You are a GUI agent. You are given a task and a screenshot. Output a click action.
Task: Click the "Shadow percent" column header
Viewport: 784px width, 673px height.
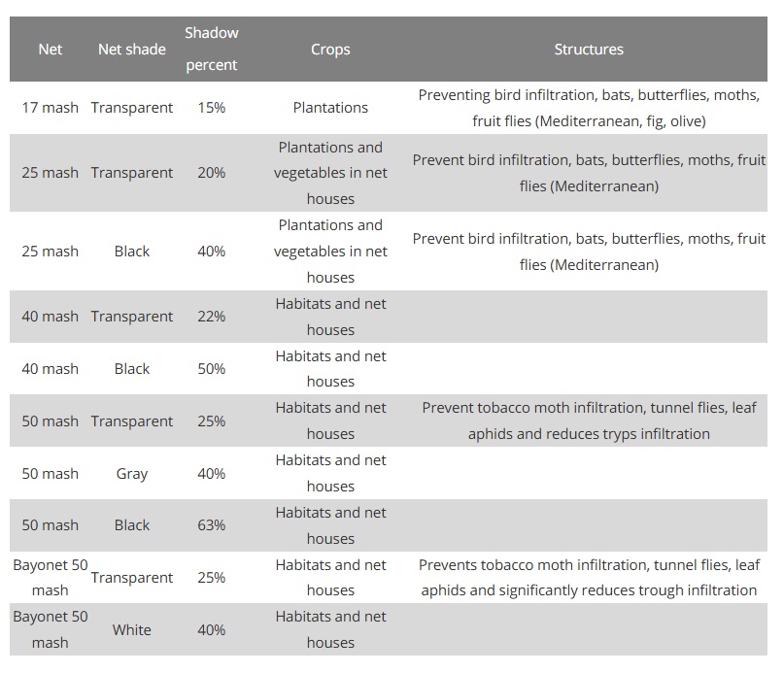click(211, 49)
